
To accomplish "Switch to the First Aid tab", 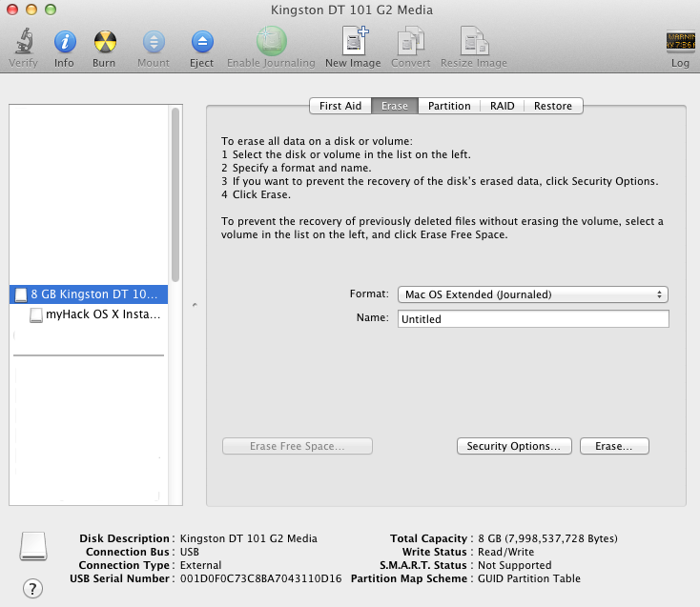I will pyautogui.click(x=340, y=106).
